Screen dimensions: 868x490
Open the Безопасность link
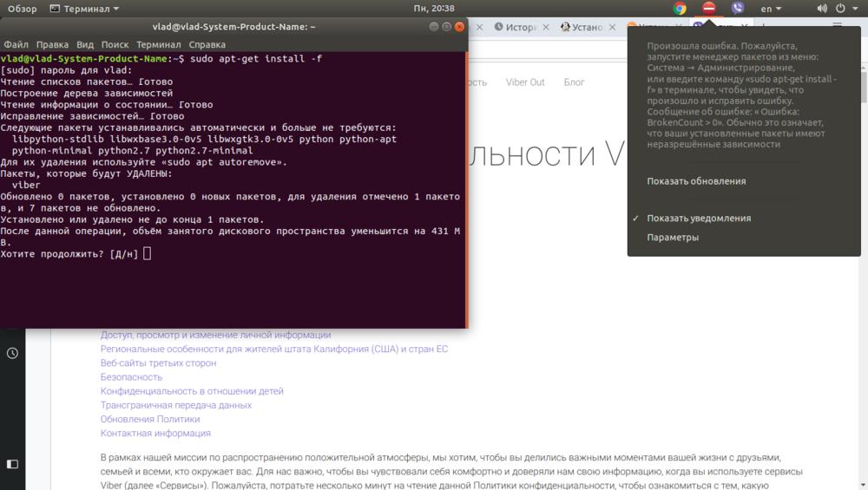click(x=131, y=377)
